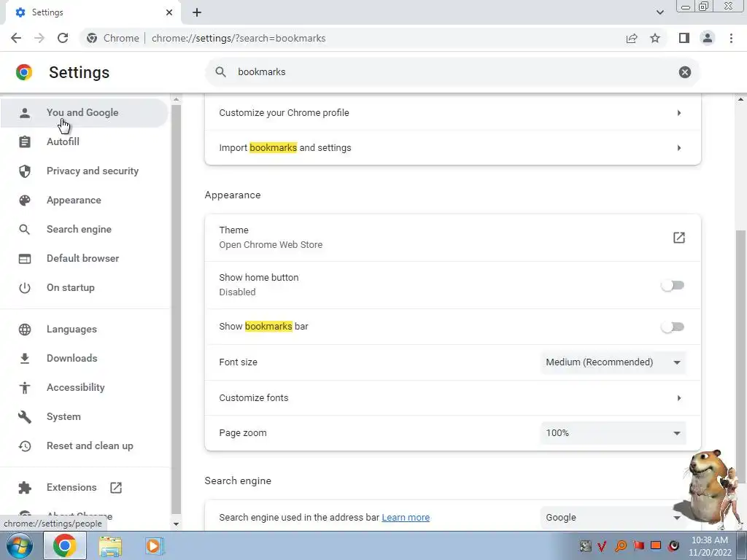Click the red flag tray icon

pyautogui.click(x=638, y=545)
